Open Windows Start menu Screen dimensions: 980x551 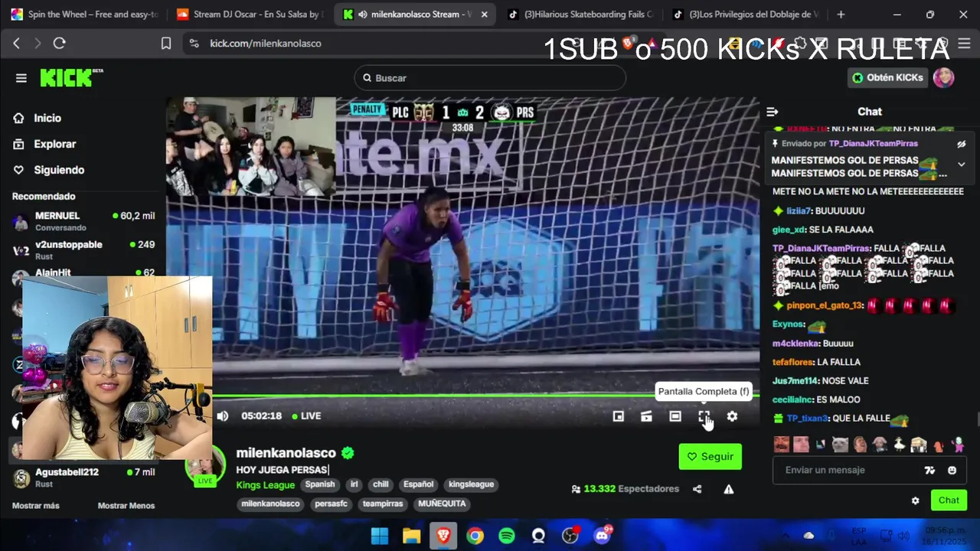380,536
